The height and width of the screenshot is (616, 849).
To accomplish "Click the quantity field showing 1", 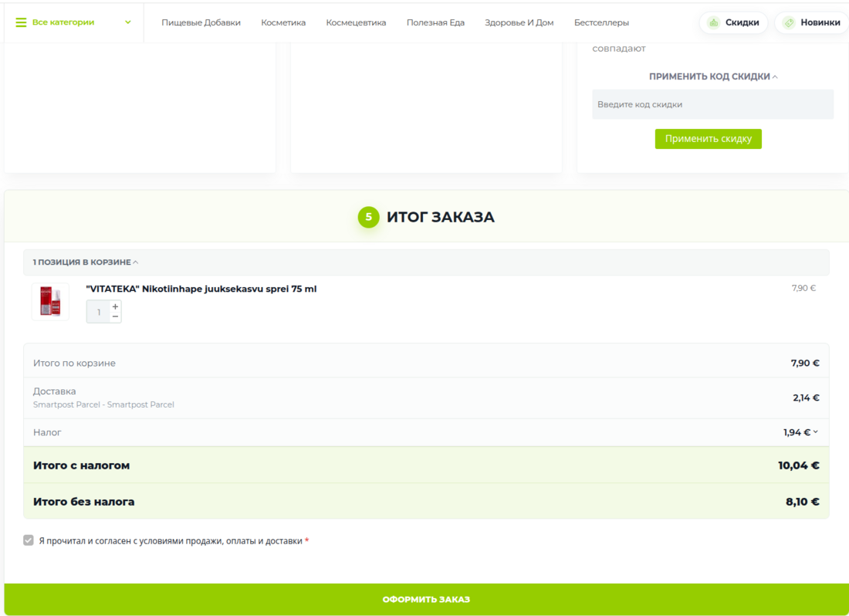I will coord(99,313).
